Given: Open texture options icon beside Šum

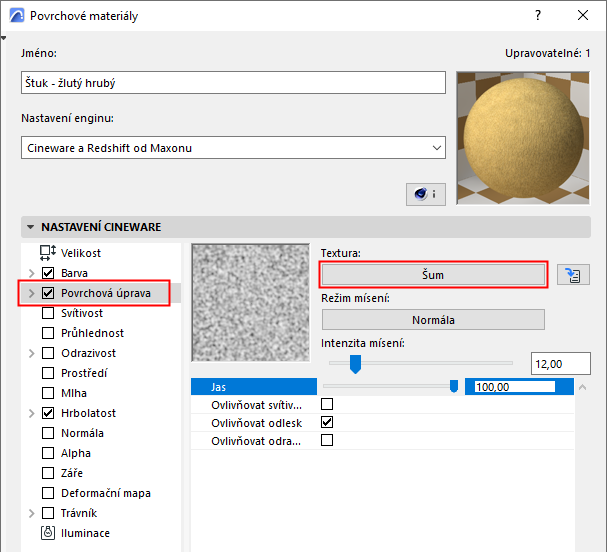Looking at the screenshot, I should pyautogui.click(x=573, y=275).
